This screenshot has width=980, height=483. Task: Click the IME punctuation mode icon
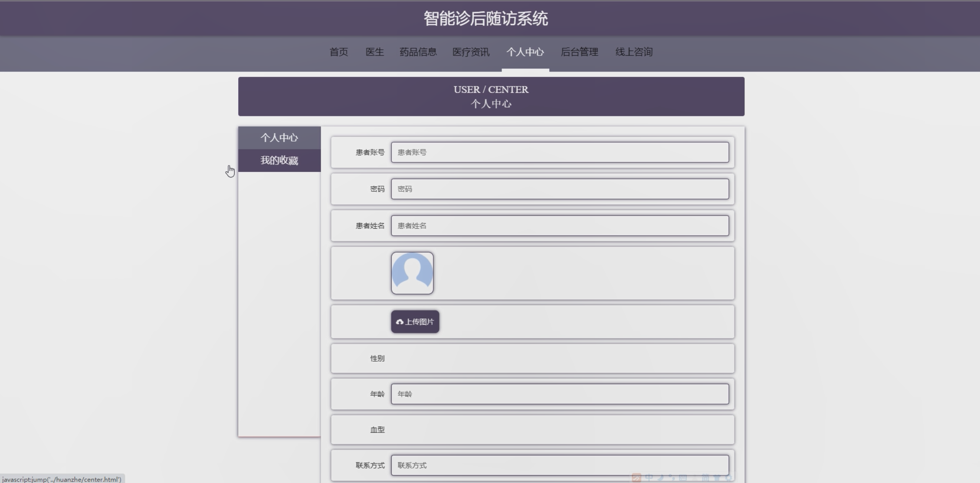click(x=672, y=477)
